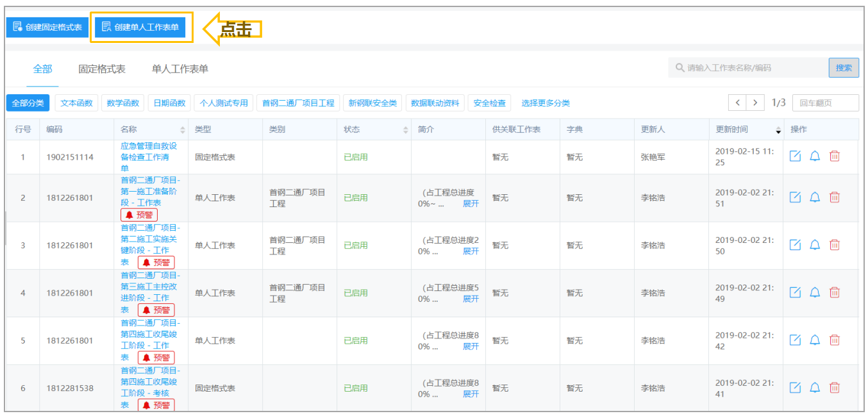Filter by 数据联动资料 category
The width and height of the screenshot is (868, 416).
(435, 103)
